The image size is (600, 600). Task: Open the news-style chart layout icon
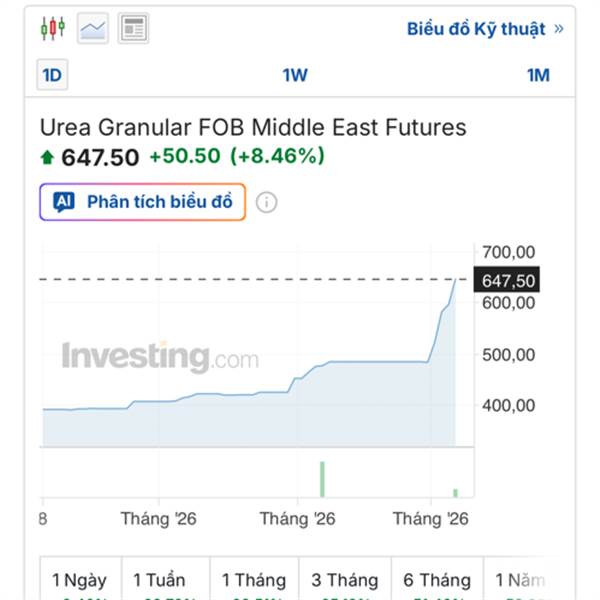click(x=133, y=28)
